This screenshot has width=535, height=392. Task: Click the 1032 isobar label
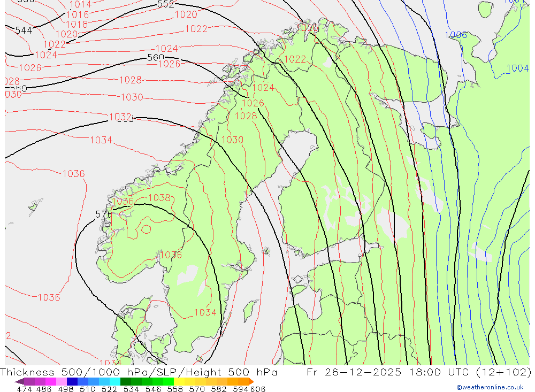(x=120, y=117)
